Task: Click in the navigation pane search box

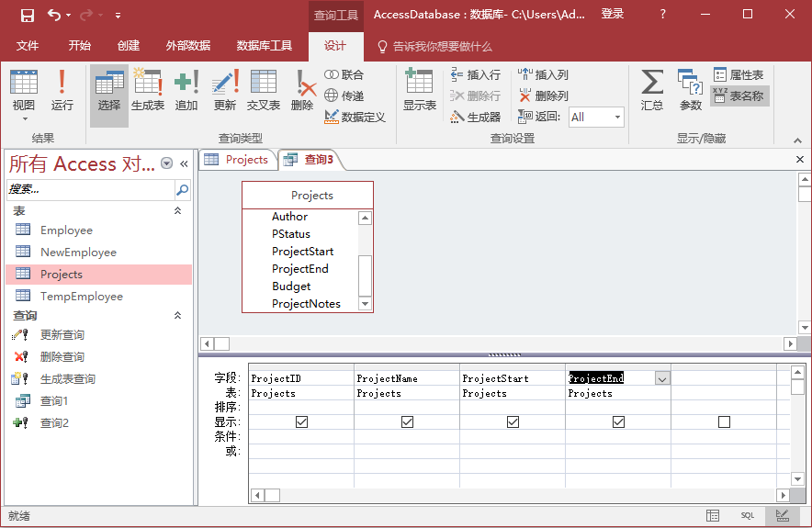Action: [x=90, y=190]
